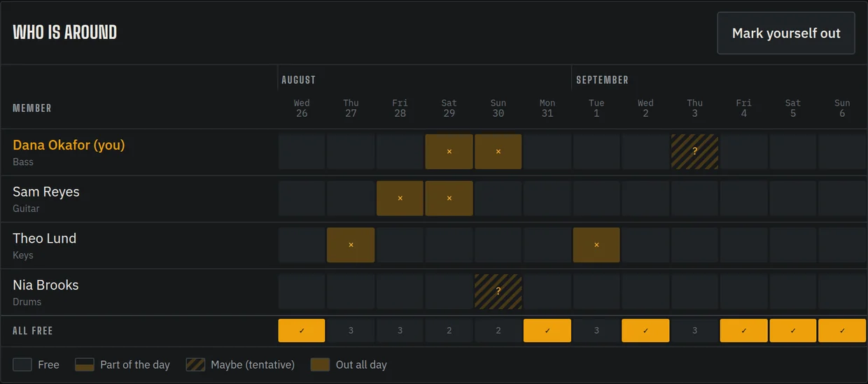This screenshot has height=384, width=868.
Task: Select Dana Okafor's out mark on Sun 30
Action: pos(498,152)
